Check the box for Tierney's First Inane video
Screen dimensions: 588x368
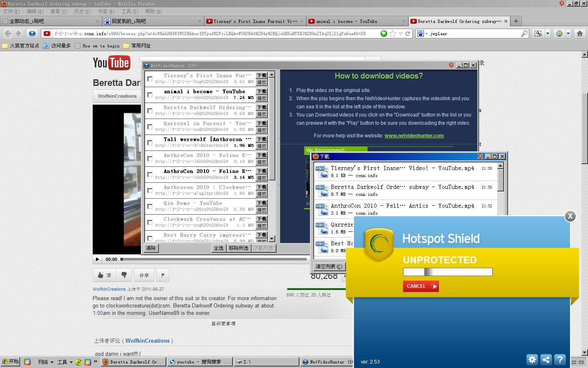click(150, 79)
